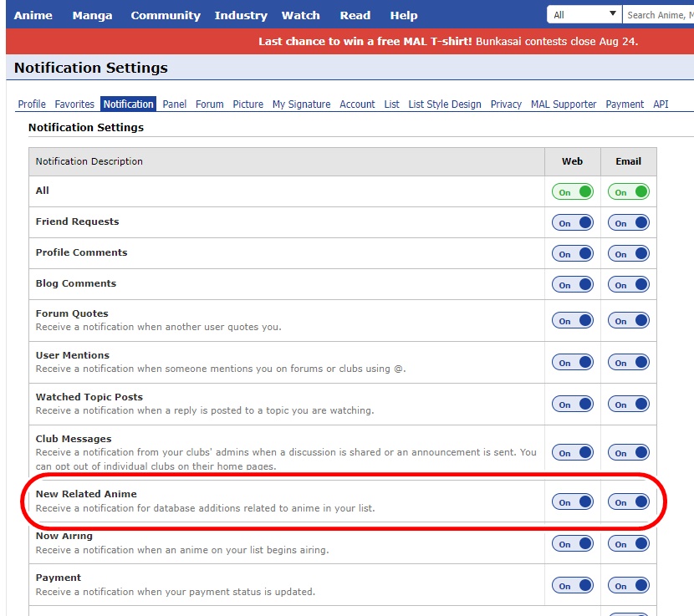Click the Payment row label
The image size is (694, 616).
click(59, 578)
